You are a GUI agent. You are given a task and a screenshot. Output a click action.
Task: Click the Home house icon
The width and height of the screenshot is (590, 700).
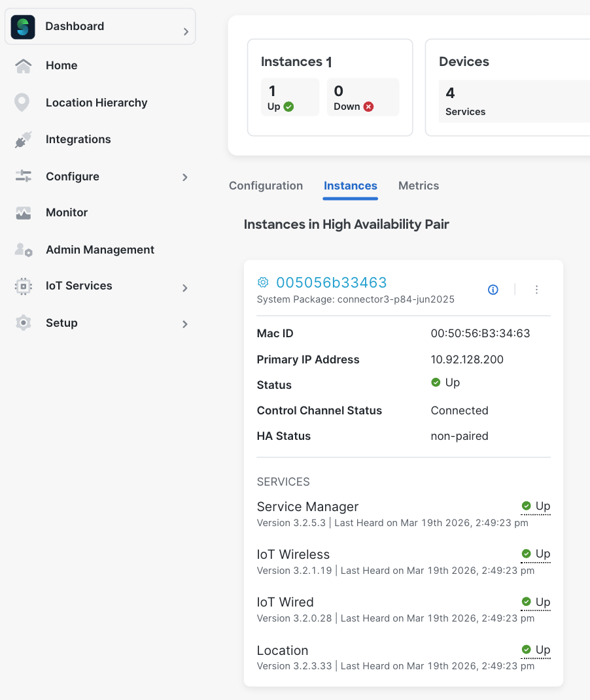(24, 66)
